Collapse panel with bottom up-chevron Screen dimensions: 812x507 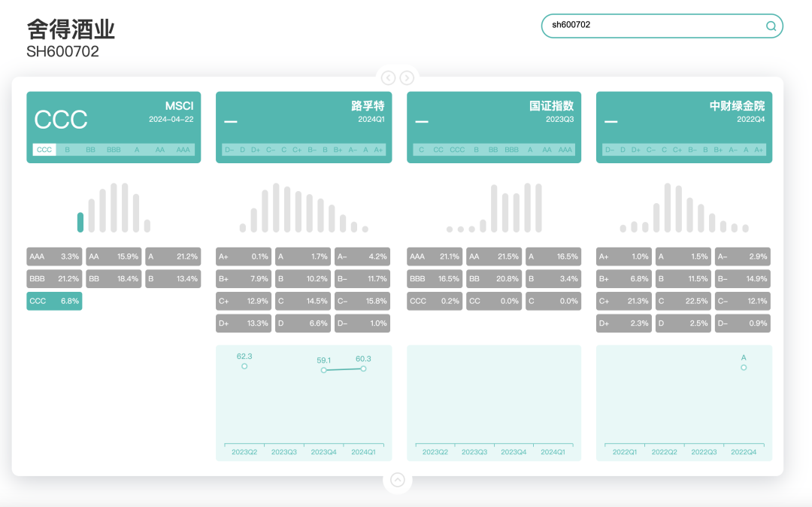(x=398, y=480)
